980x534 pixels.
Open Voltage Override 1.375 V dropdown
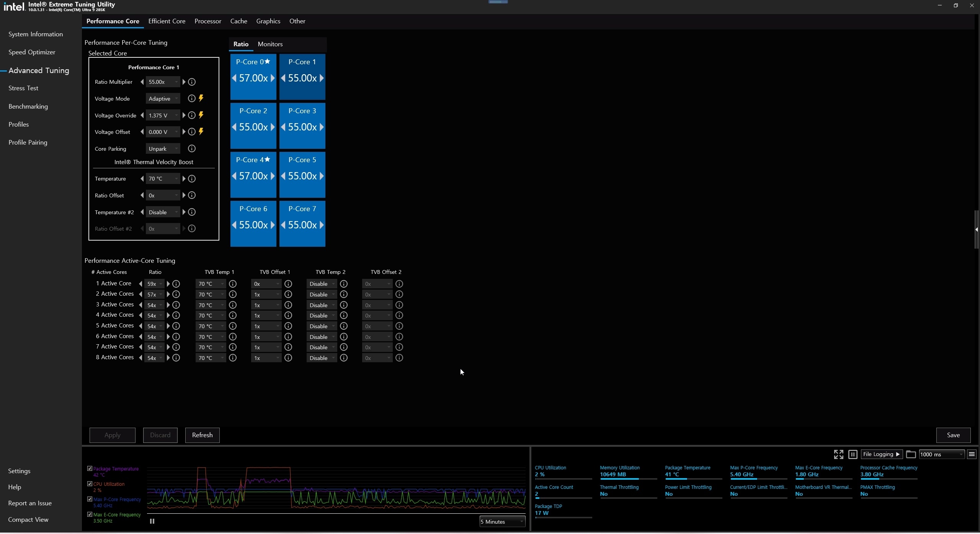(163, 115)
